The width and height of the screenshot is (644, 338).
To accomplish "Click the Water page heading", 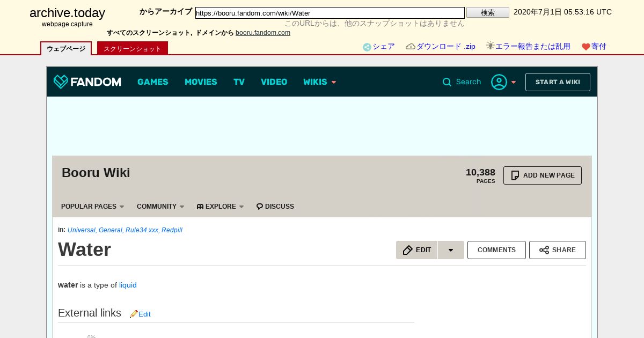I will (x=84, y=250).
